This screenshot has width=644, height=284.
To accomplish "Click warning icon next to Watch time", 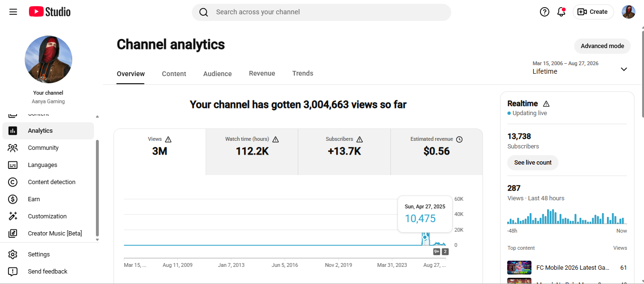I will click(275, 139).
